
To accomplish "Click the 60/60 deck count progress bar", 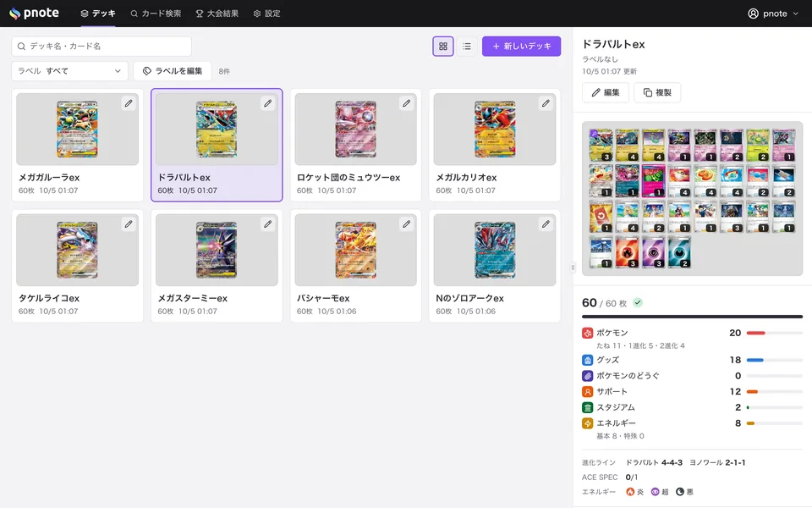I will coord(693,316).
